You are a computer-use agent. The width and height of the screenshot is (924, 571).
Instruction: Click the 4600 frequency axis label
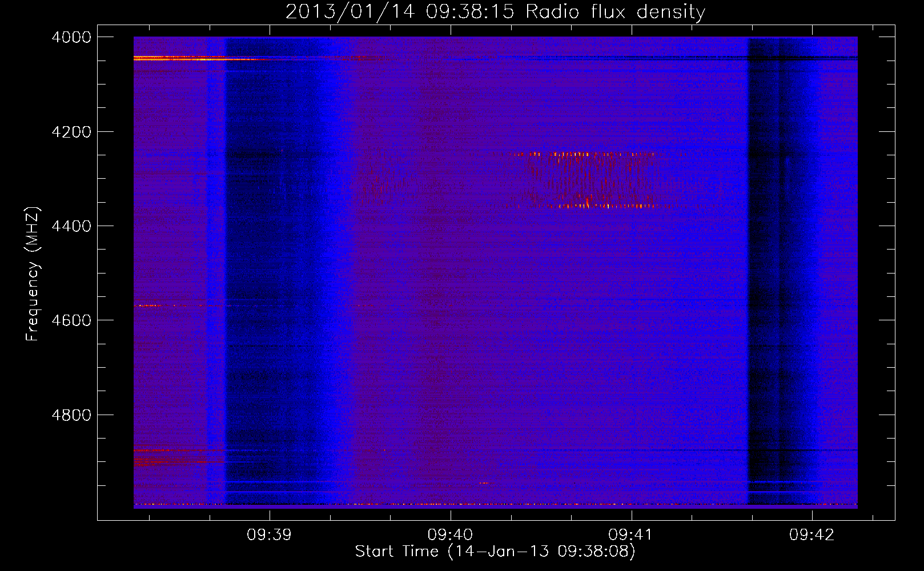(x=71, y=320)
